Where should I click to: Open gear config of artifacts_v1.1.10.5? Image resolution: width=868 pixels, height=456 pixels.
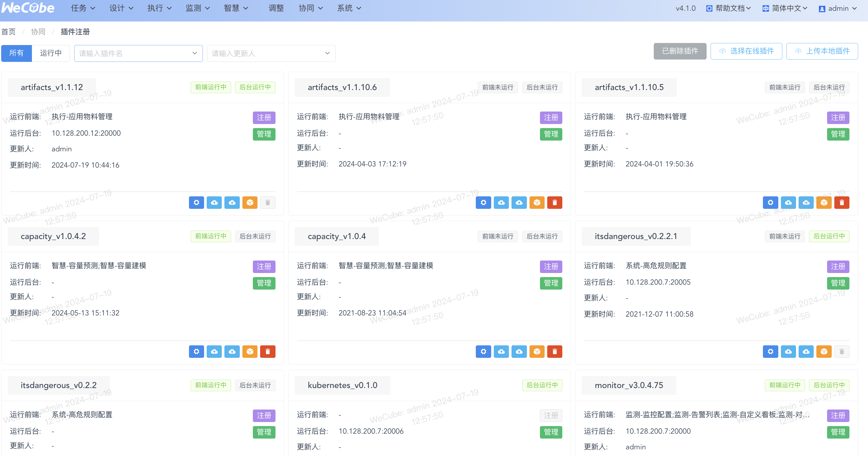pyautogui.click(x=771, y=202)
